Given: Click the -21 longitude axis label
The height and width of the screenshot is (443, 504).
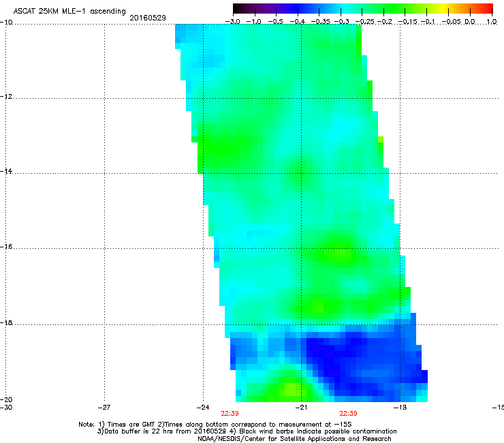Looking at the screenshot, I should [301, 408].
